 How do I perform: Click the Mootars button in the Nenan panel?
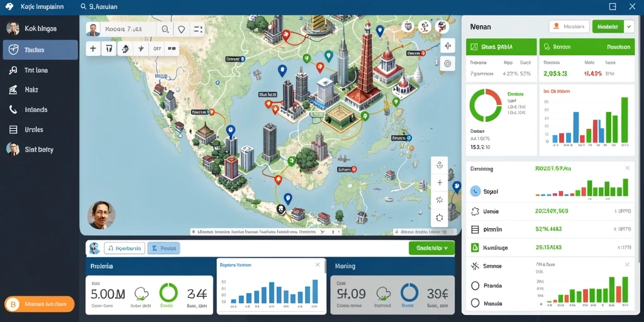pos(569,26)
